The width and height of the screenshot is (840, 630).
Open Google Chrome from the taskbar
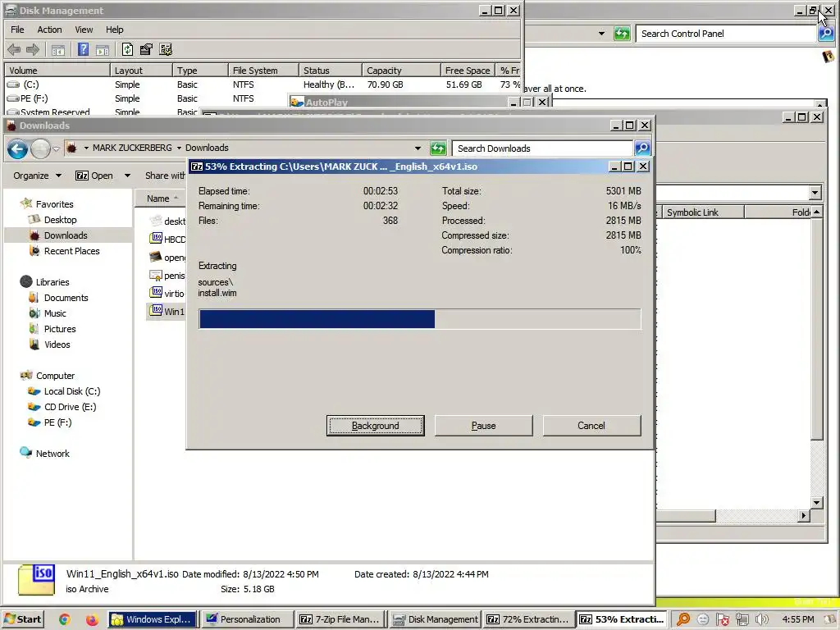(64, 619)
